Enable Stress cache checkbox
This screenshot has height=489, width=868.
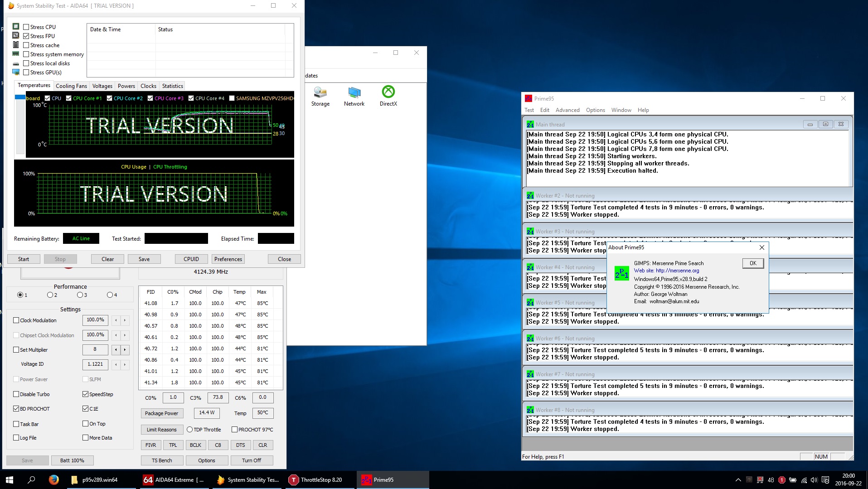26,45
